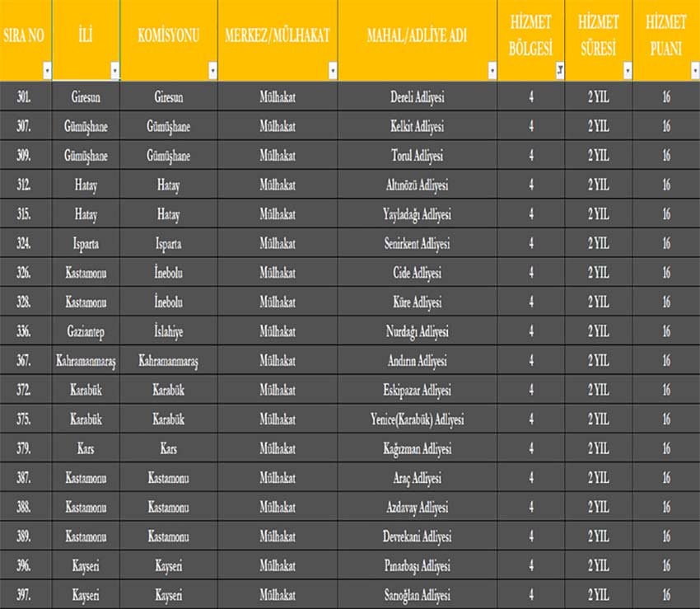Select the Kahramanmaraş cell in the İLİ column

point(86,361)
